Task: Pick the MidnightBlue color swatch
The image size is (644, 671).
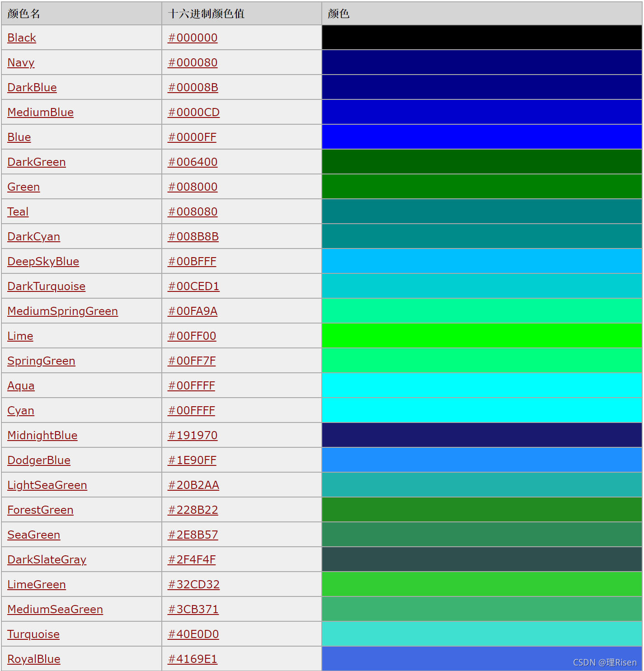Action: point(482,435)
